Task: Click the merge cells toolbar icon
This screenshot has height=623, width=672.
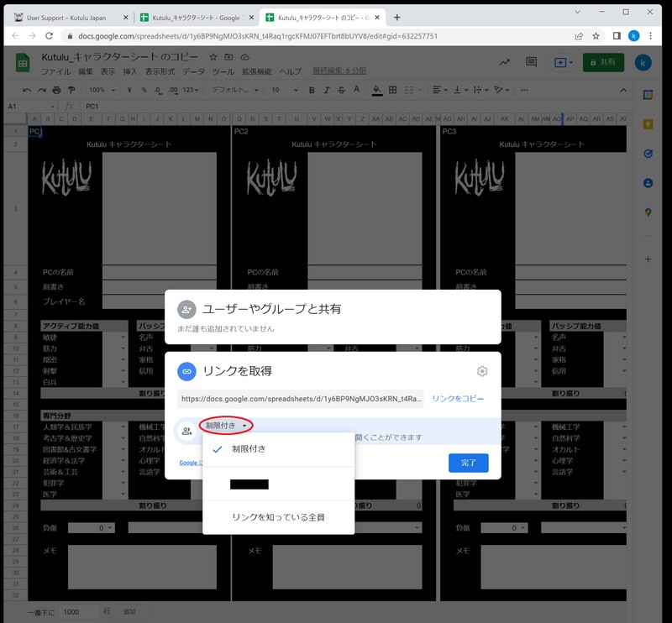Action: [x=409, y=90]
